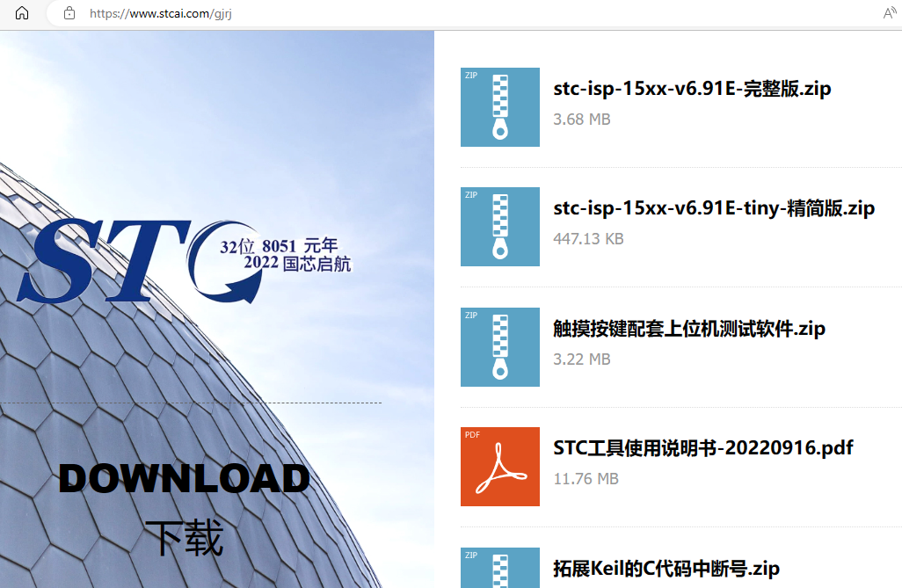
Task: Click the 3.22 MB file size text
Action: (x=582, y=359)
